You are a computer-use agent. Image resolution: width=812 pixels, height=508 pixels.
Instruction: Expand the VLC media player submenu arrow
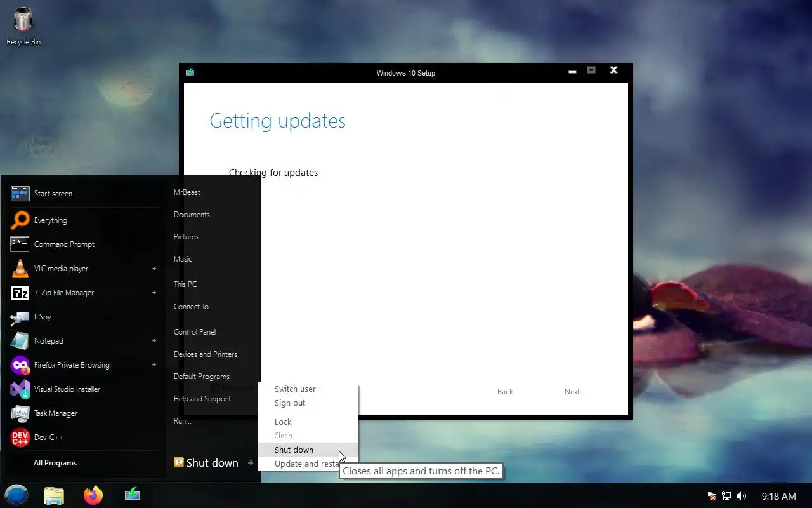tap(154, 269)
